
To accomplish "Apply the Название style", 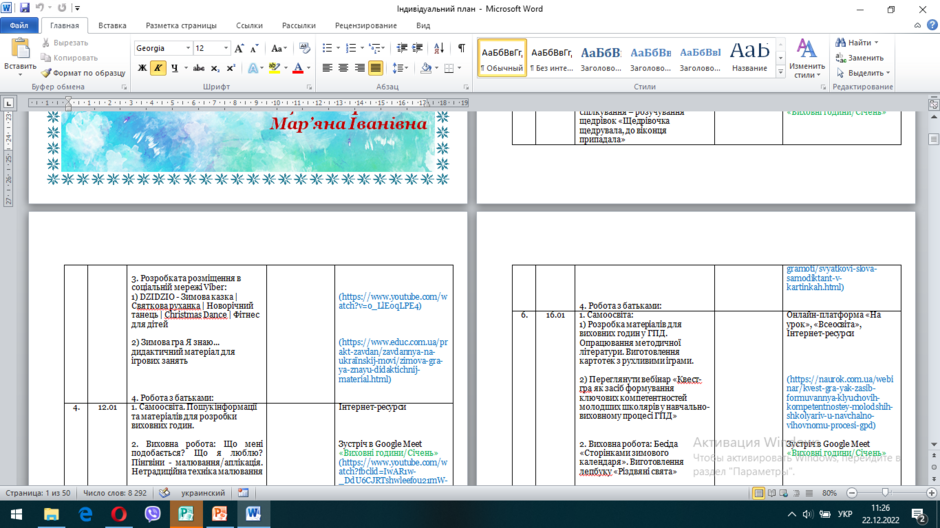I will [749, 58].
